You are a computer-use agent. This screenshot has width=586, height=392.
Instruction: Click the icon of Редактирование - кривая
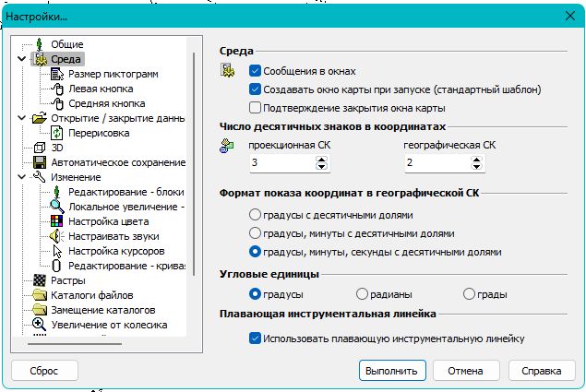click(x=56, y=266)
